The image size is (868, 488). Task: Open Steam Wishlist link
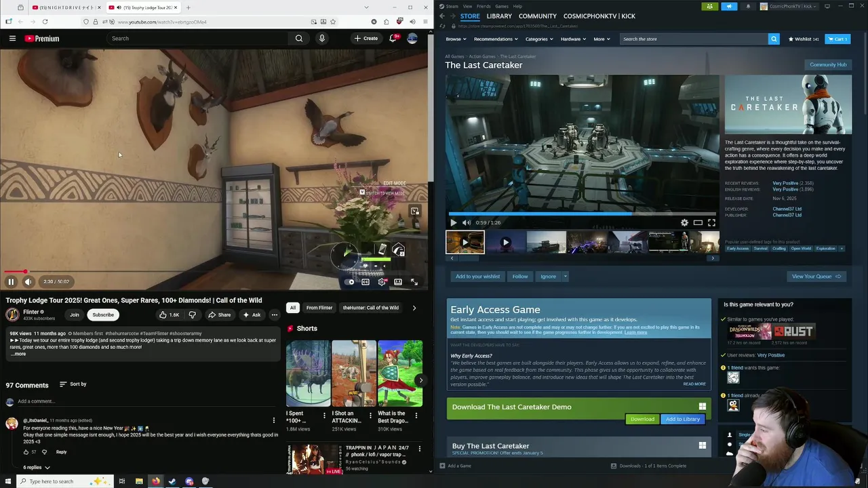click(804, 39)
